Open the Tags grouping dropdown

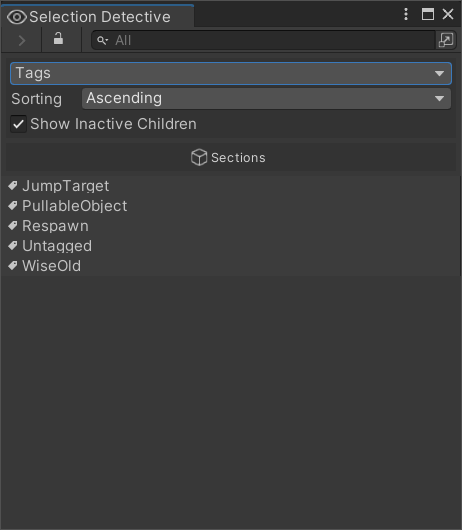point(231,73)
